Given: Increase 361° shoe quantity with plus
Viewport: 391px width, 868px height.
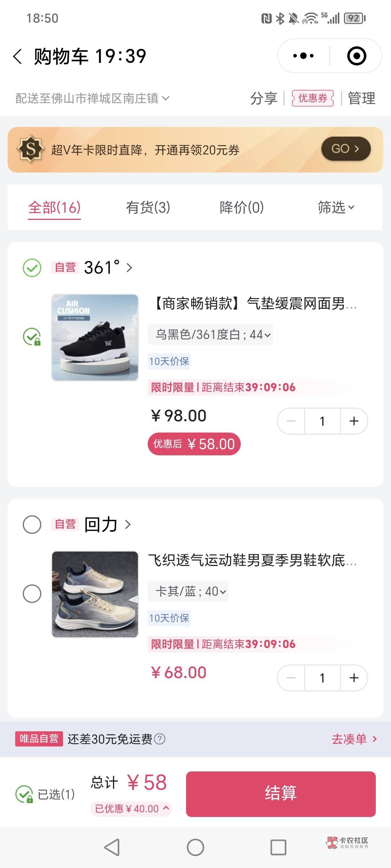Looking at the screenshot, I should [354, 421].
